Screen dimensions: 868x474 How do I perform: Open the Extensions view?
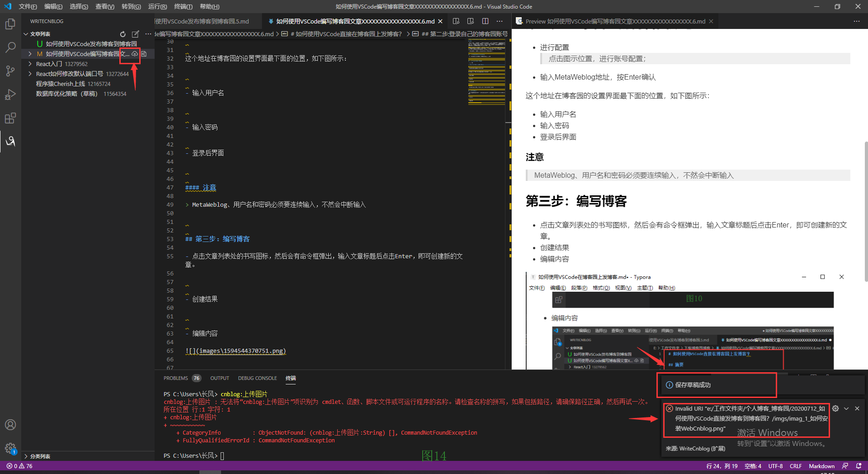pos(10,118)
